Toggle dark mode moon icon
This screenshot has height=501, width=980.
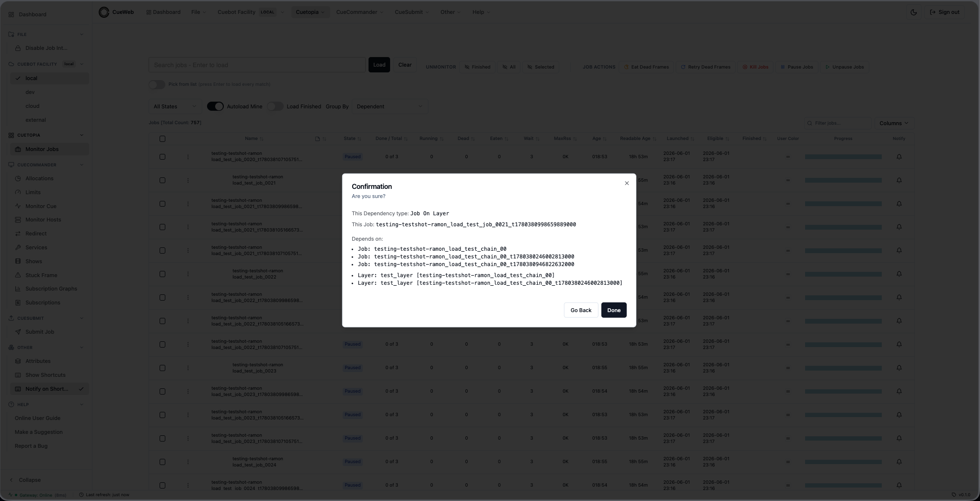pos(913,12)
